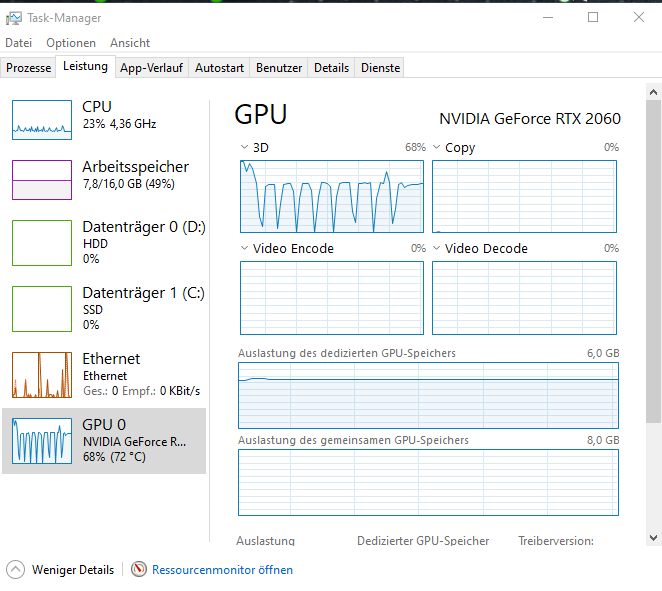Click the Weniger Details button label
This screenshot has height=591, width=662.
73,570
